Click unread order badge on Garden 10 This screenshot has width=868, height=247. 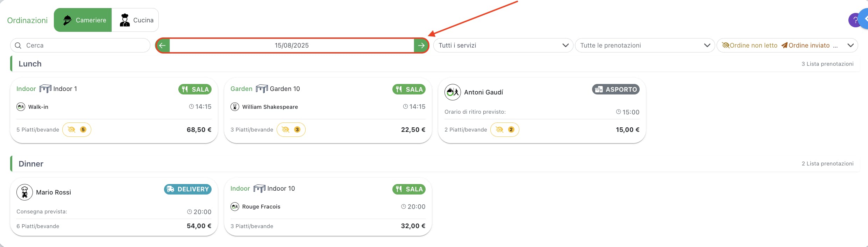coord(291,130)
